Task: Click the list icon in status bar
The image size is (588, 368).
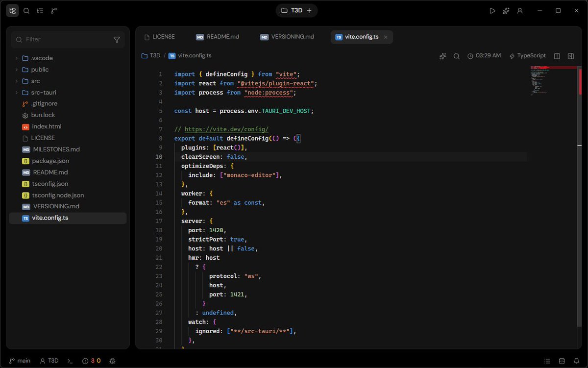Action: pos(547,361)
